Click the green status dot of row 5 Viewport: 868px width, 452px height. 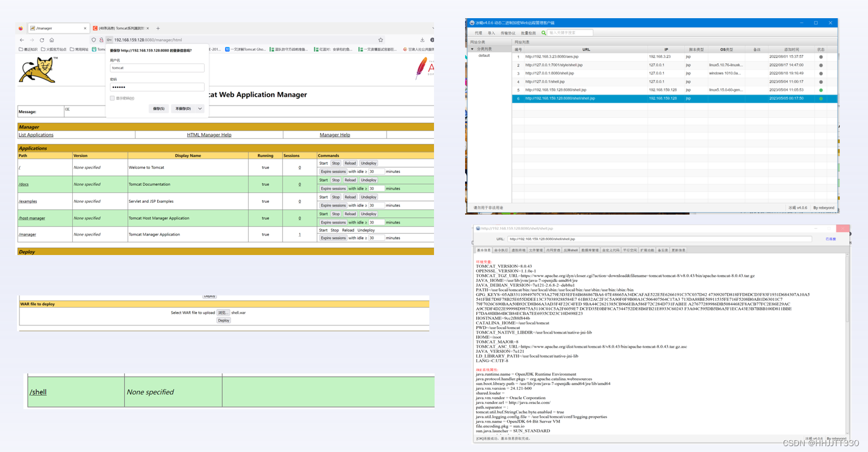tap(820, 90)
